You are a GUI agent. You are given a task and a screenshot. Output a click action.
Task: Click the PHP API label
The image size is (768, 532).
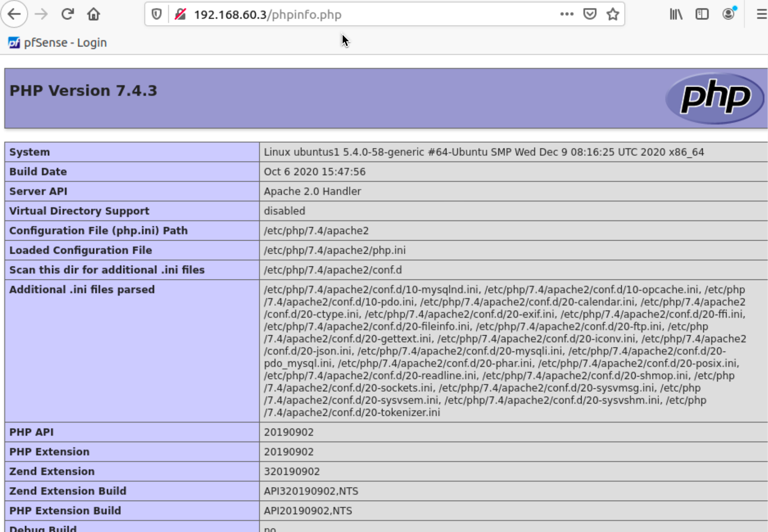point(31,432)
